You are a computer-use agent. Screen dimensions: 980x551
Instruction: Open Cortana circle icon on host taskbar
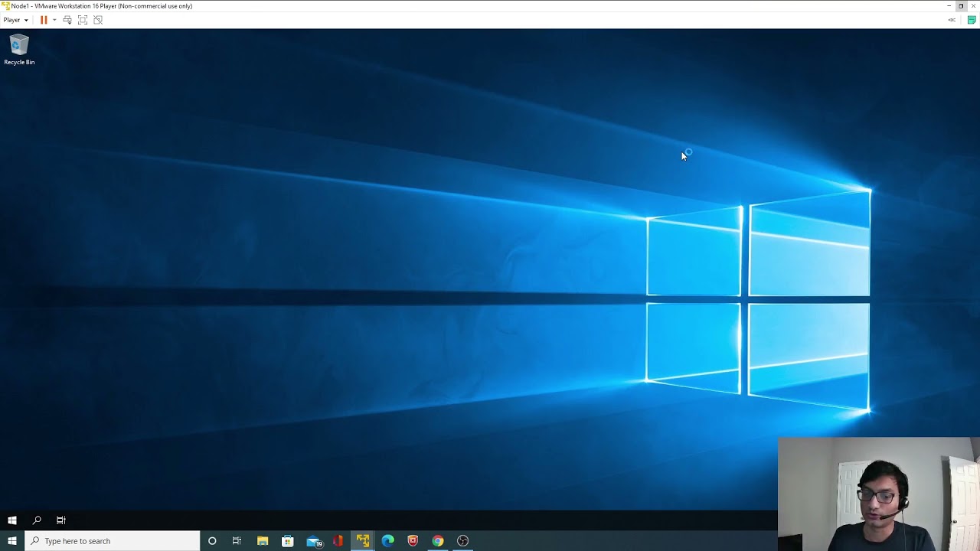[212, 541]
